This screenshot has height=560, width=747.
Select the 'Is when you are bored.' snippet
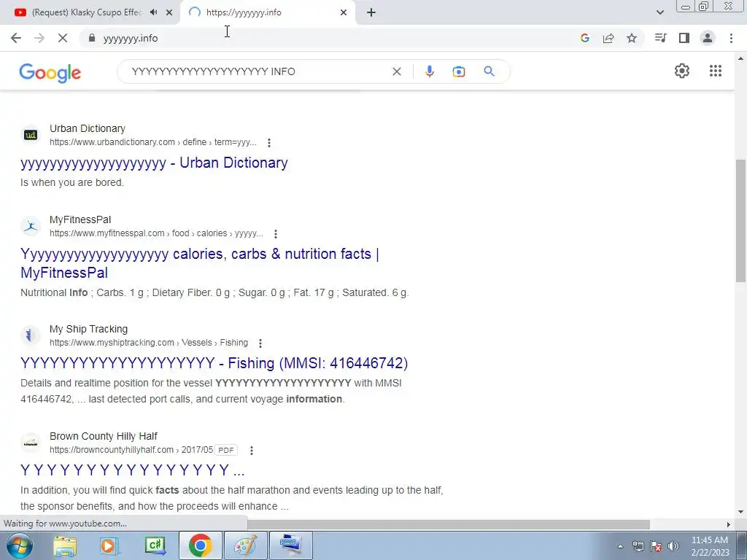[72, 183]
